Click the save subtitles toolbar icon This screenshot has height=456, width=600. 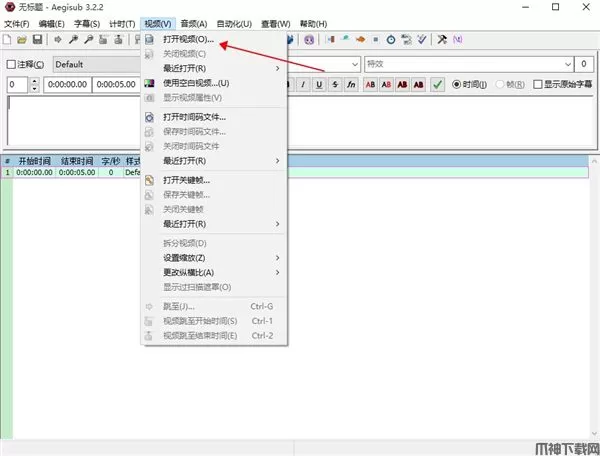pos(37,40)
